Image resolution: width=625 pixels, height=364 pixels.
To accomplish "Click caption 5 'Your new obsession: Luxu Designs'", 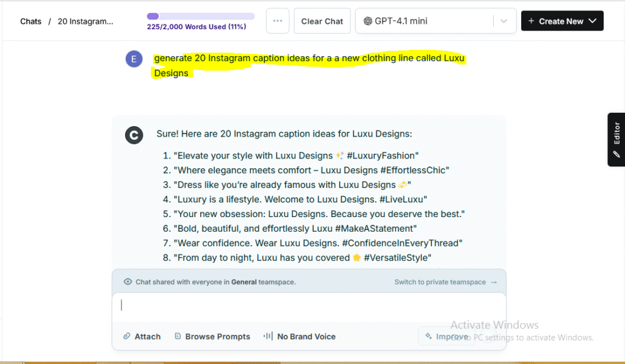I will click(319, 214).
